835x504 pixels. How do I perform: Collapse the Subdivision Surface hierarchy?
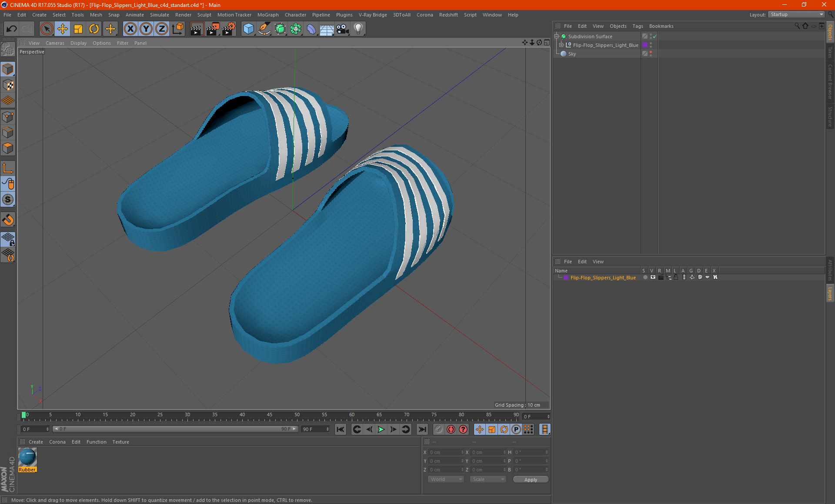coord(556,36)
